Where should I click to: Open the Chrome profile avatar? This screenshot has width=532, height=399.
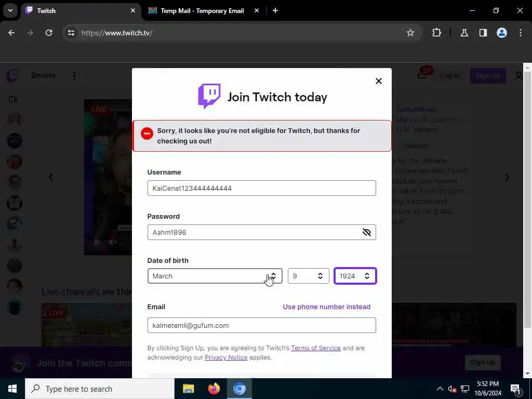click(501, 33)
